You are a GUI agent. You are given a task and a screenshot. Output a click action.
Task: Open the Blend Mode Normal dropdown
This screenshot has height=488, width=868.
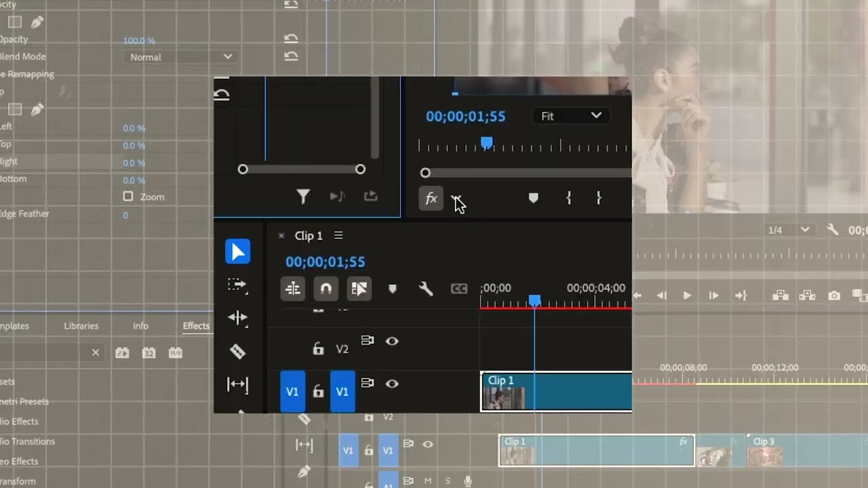[x=182, y=57]
